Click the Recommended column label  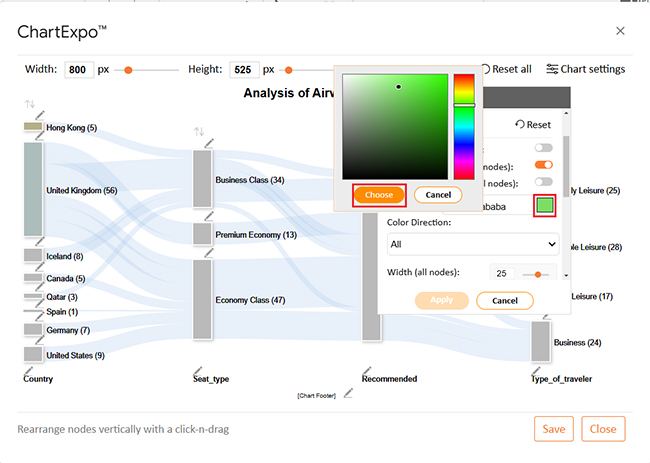[x=389, y=379]
